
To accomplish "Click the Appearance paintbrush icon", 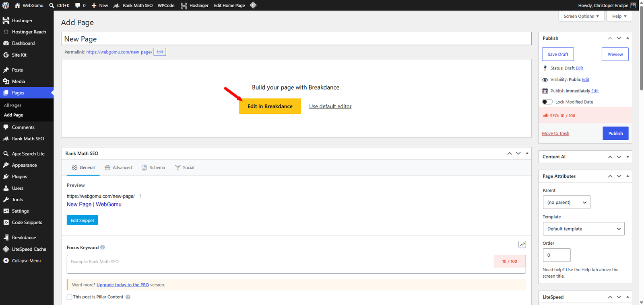I will point(6,165).
